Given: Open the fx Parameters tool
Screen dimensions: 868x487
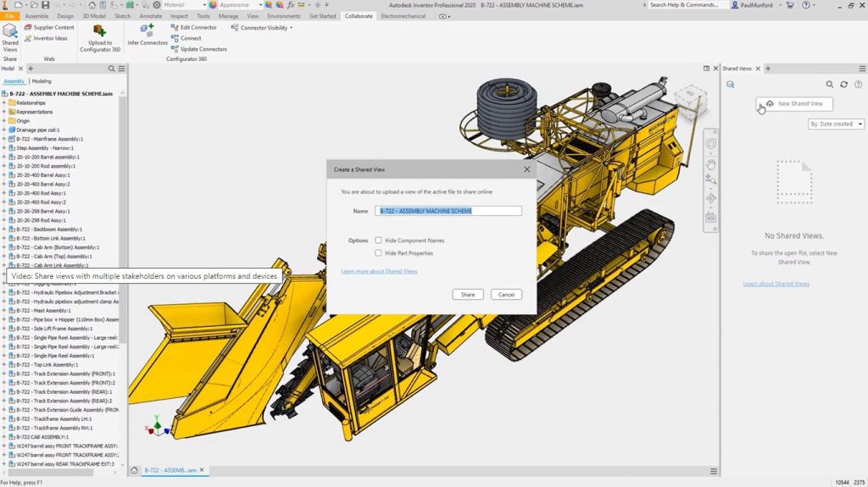Looking at the screenshot, I should 290,5.
